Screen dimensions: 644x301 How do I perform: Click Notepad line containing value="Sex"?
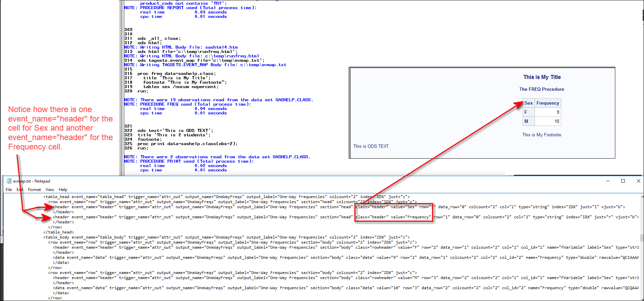tap(339, 207)
